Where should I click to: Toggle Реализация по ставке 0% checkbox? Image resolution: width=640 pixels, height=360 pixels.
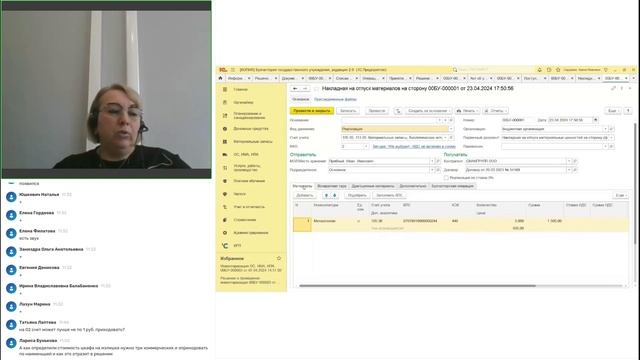tap(446, 178)
